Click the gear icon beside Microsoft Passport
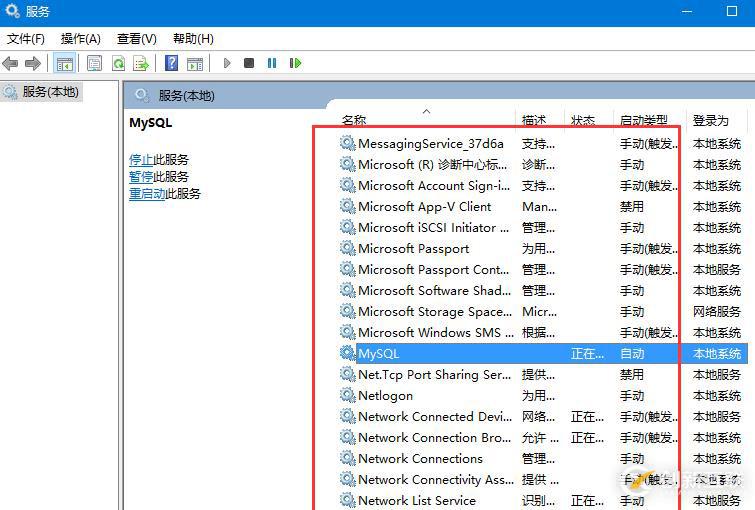755x510 pixels. tap(347, 248)
